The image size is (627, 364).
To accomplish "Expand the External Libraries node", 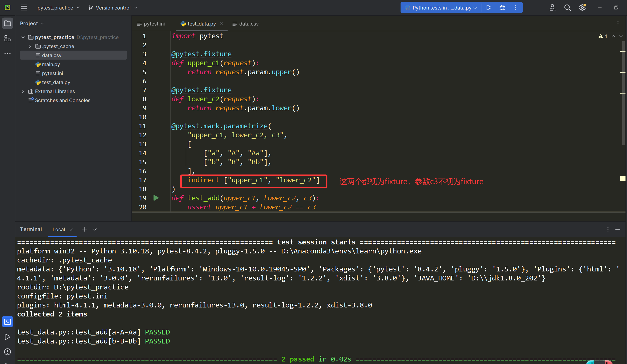I will click(x=23, y=91).
